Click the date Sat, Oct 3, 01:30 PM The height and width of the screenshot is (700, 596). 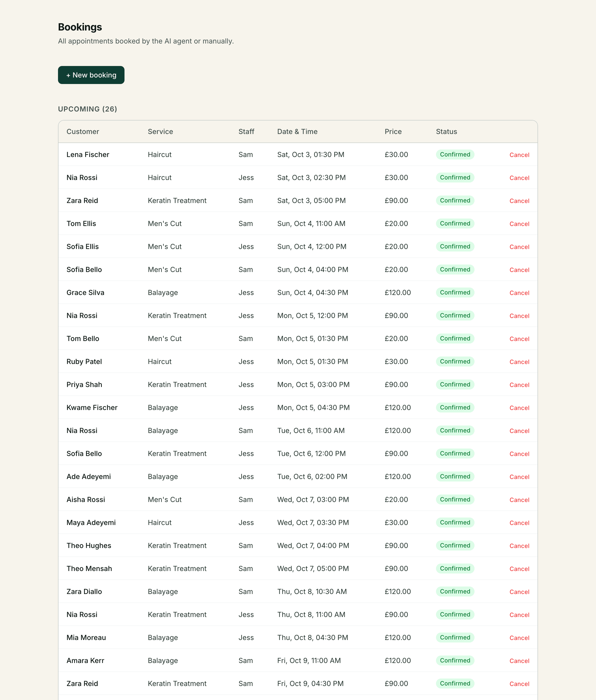click(x=311, y=154)
